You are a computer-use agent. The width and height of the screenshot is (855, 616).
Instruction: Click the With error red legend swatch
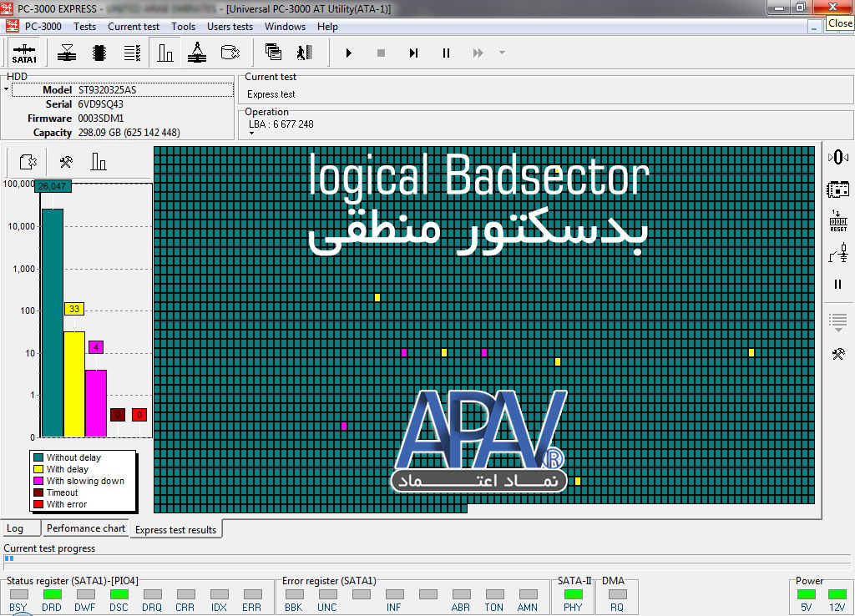(x=38, y=504)
